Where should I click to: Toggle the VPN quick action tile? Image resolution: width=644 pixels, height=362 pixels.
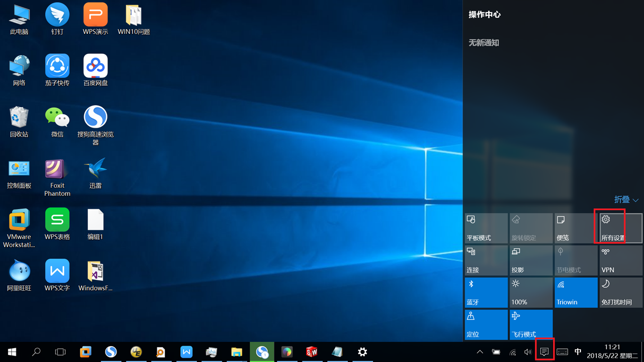click(621, 260)
